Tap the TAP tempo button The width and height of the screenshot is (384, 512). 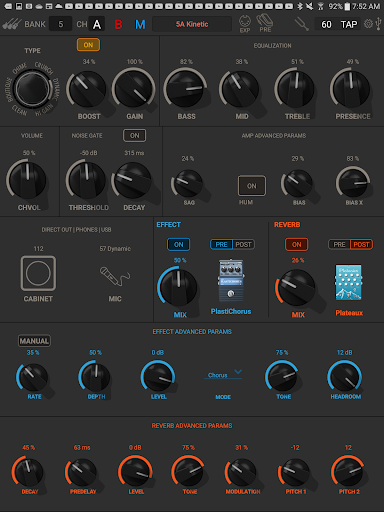tap(349, 24)
